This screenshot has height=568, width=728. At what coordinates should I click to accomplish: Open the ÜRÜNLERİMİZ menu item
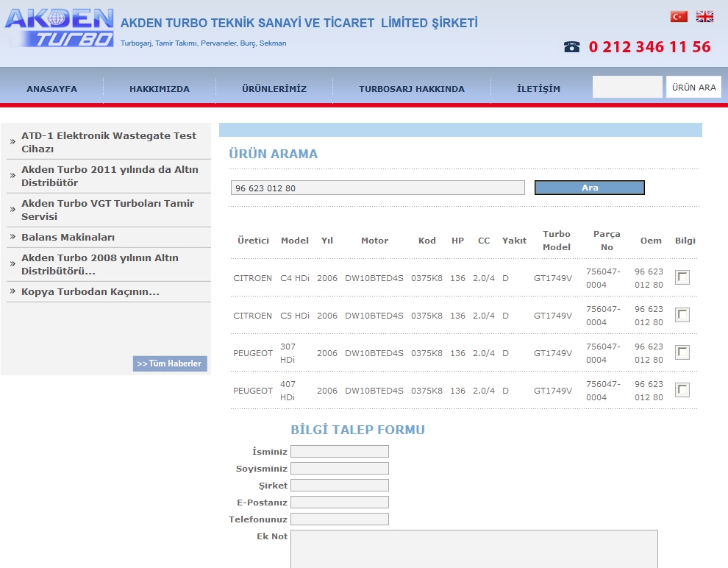click(x=274, y=89)
